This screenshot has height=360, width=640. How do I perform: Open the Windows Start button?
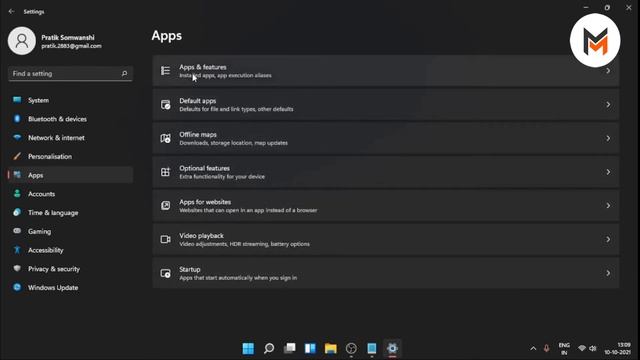pyautogui.click(x=248, y=348)
